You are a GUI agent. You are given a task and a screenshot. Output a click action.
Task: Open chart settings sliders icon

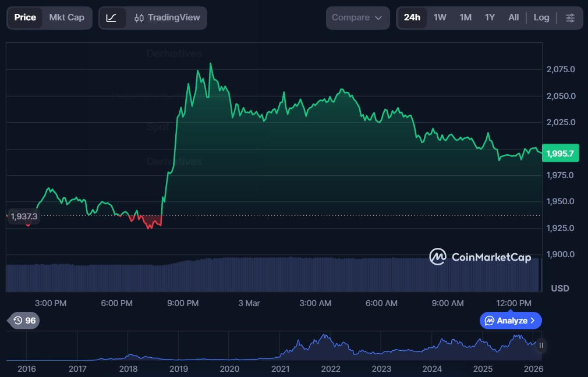(570, 18)
